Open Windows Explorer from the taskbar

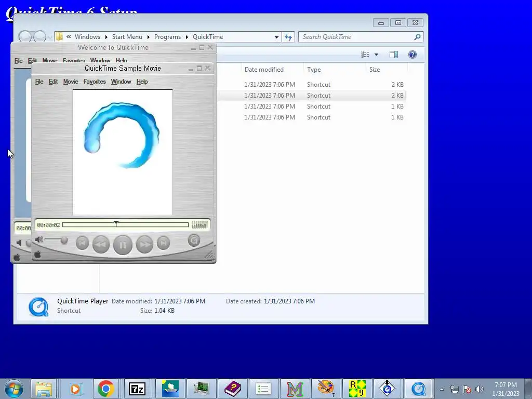[x=44, y=389]
